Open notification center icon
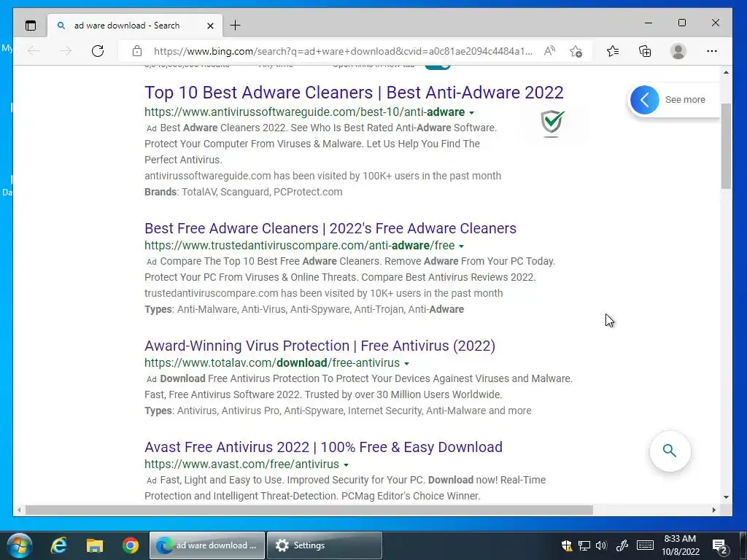Image resolution: width=747 pixels, height=560 pixels. [x=719, y=545]
